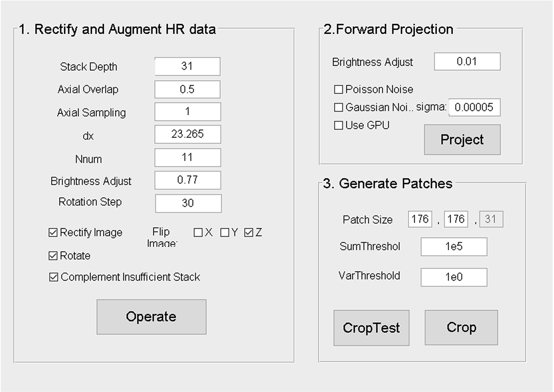Click the VarThreshold input field

(x=454, y=277)
